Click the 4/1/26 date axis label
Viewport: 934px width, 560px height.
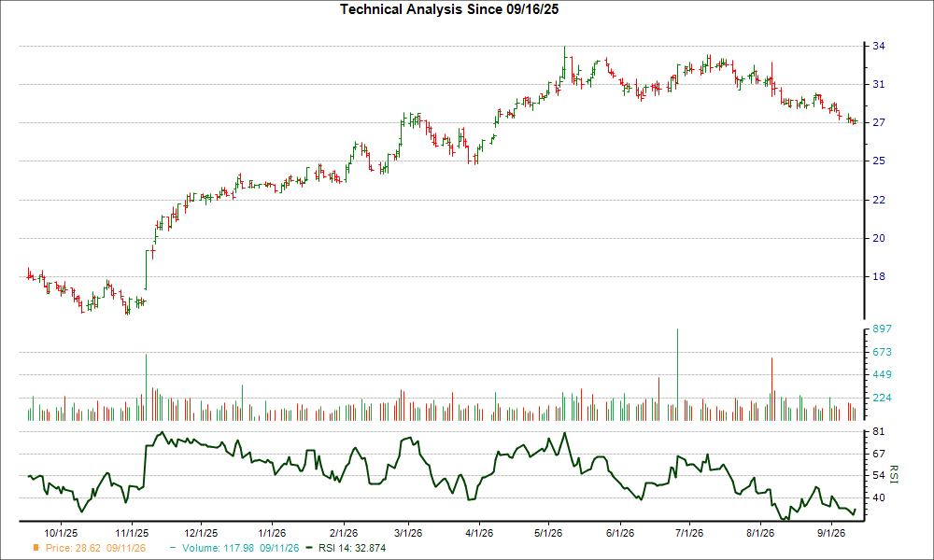[479, 533]
